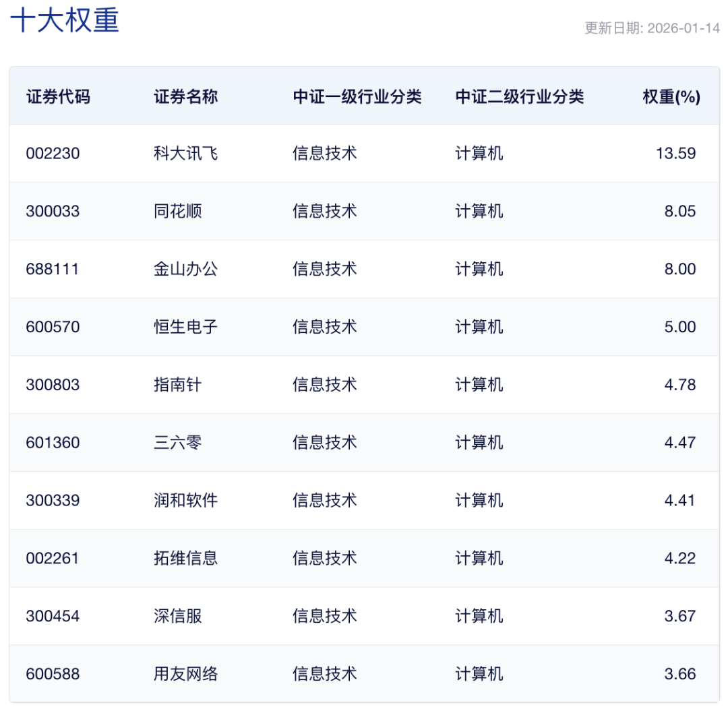Select stock code 688111
728x707 pixels.
[x=53, y=269]
